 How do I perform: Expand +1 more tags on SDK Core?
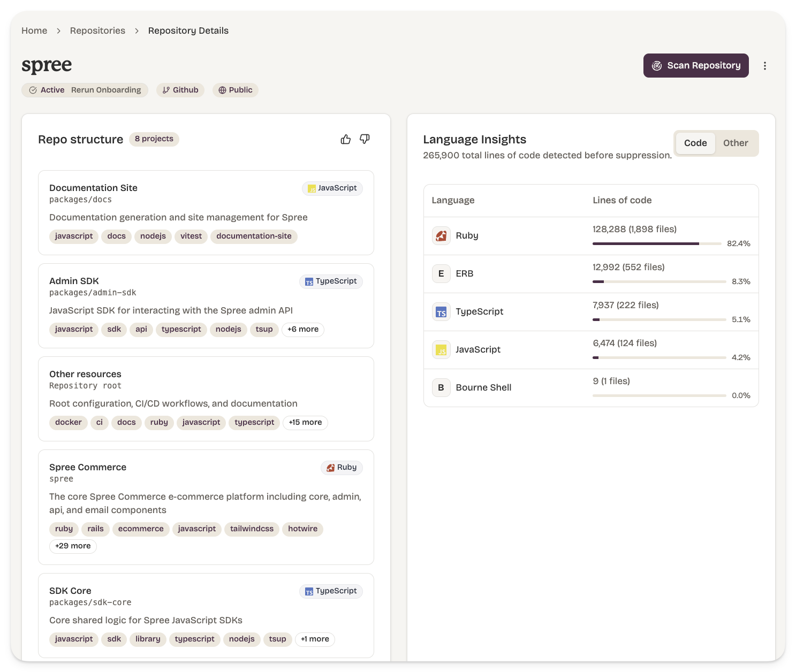tap(315, 639)
